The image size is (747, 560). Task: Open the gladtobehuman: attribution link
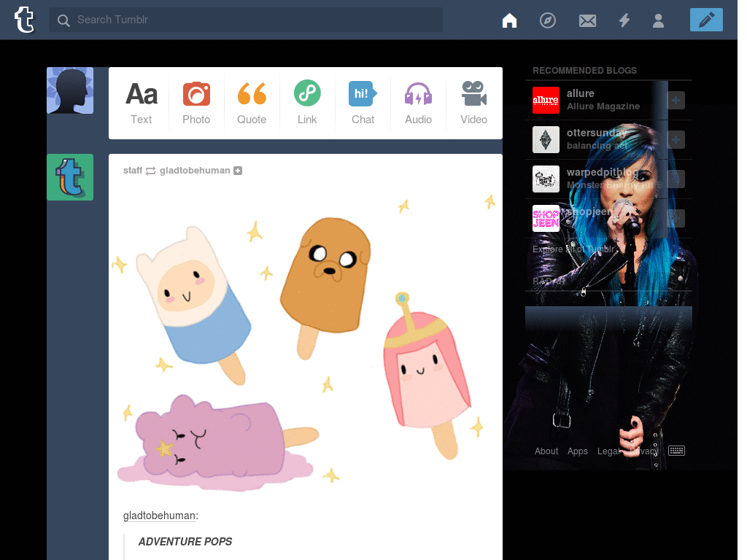coord(160,516)
